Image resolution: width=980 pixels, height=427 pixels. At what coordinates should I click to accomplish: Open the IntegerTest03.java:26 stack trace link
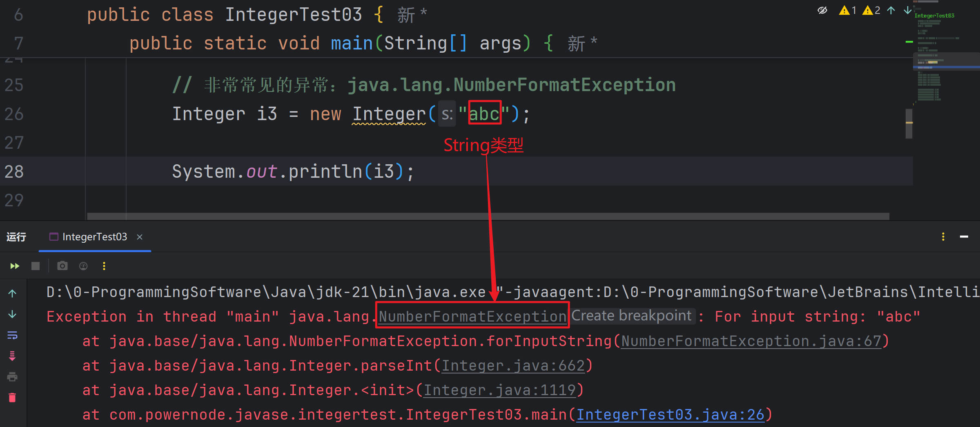coord(670,415)
